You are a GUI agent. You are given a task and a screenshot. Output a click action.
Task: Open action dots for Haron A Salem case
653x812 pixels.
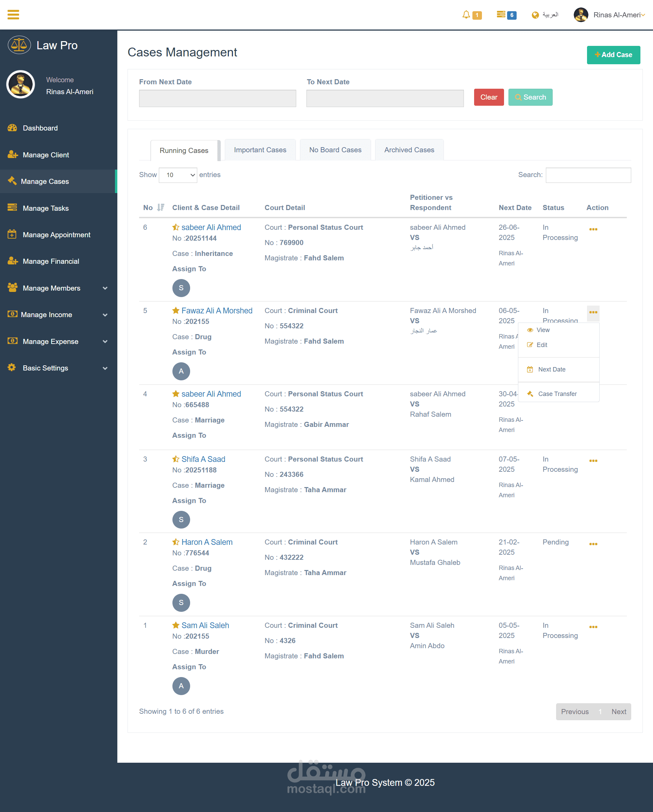[593, 544]
